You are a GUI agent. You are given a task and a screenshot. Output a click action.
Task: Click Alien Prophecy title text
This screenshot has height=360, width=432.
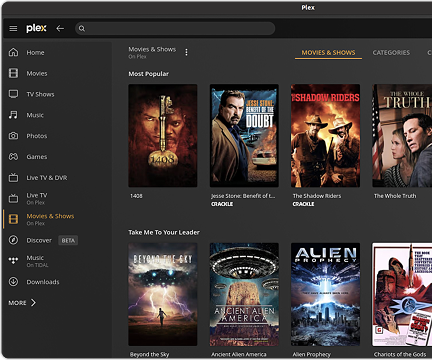click(312, 354)
